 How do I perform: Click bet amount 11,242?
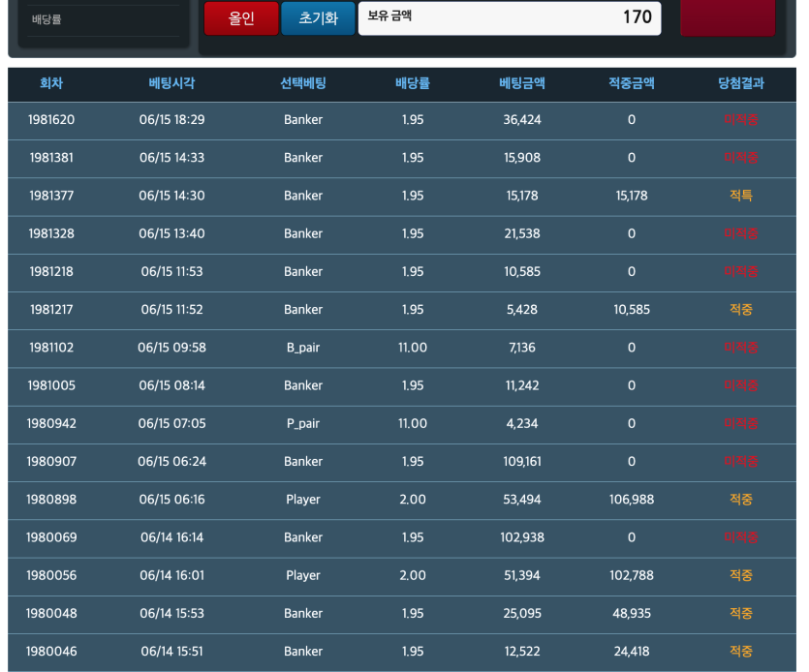point(522,385)
